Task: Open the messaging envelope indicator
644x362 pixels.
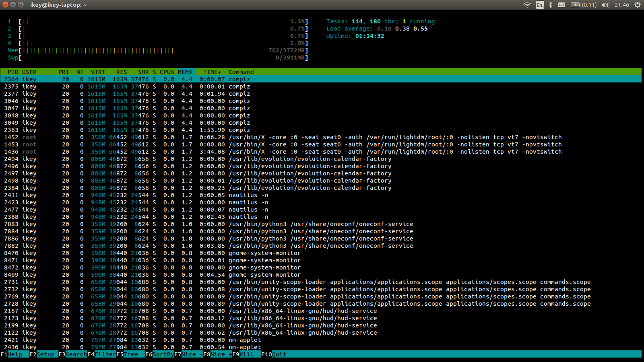Action: point(561,5)
